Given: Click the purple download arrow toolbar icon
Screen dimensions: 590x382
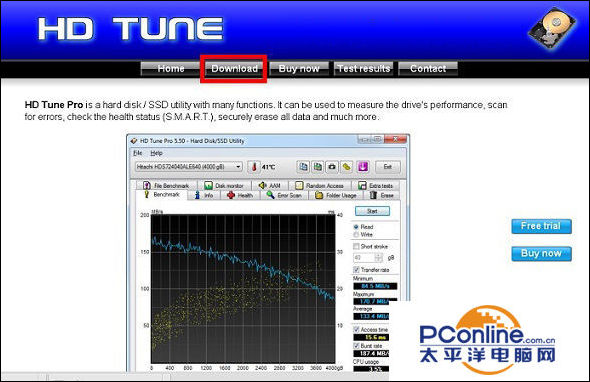Looking at the screenshot, I should (x=363, y=167).
